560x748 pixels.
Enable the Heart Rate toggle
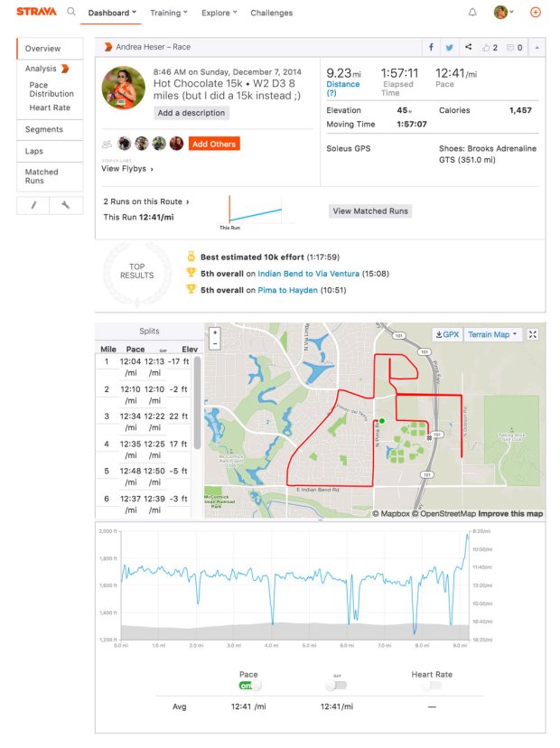tap(431, 686)
